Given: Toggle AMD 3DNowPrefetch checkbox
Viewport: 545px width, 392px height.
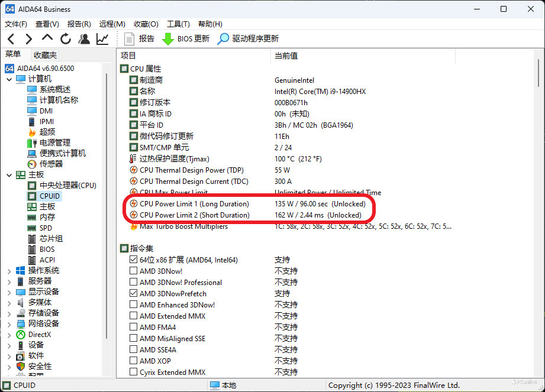Looking at the screenshot, I should tap(133, 293).
